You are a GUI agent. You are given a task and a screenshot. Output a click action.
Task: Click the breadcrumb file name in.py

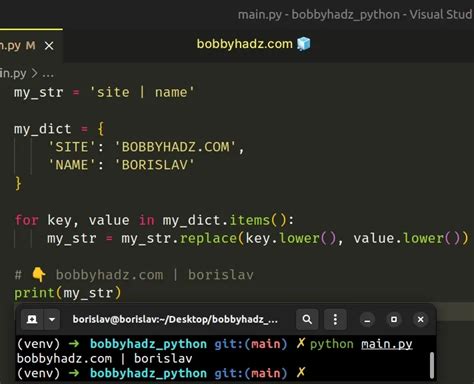tap(13, 73)
